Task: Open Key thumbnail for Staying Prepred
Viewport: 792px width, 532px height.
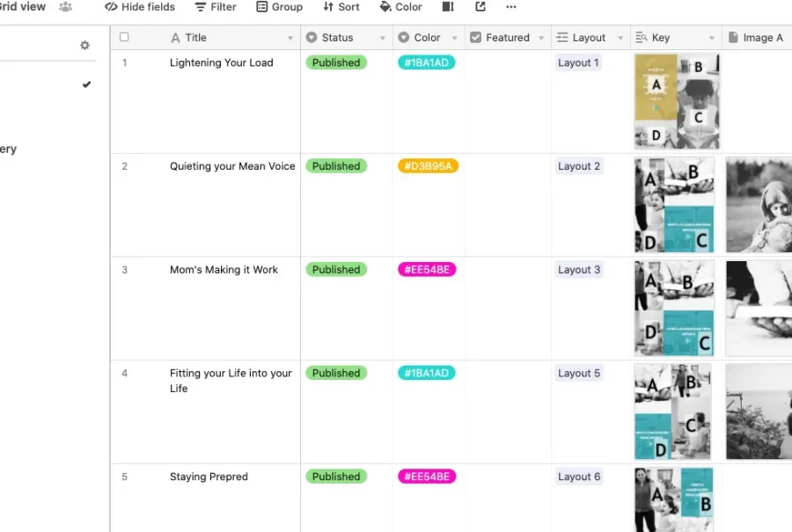Action: coord(674,499)
